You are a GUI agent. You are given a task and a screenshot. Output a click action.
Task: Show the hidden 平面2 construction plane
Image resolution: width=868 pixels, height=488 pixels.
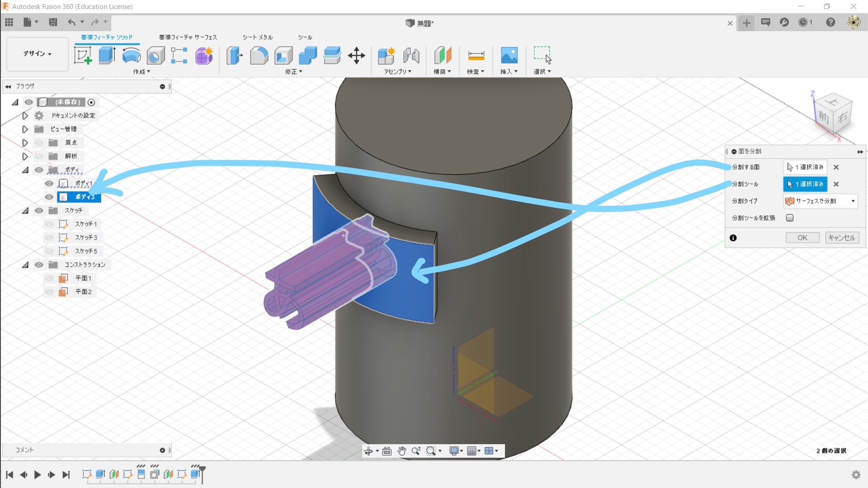[x=49, y=292]
